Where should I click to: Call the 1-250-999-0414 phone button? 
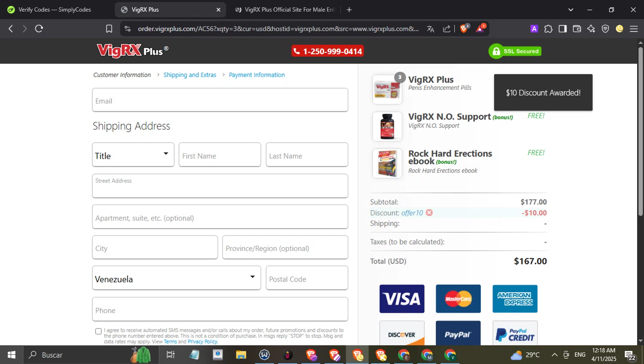click(x=328, y=51)
